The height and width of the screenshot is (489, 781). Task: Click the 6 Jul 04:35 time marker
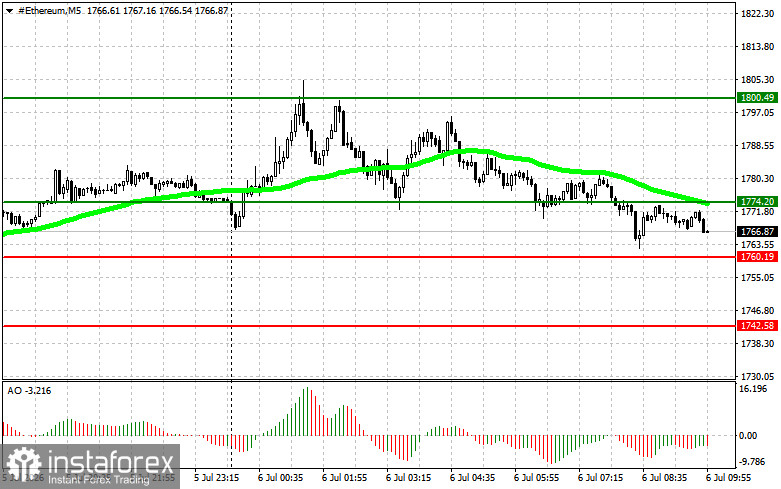click(472, 478)
